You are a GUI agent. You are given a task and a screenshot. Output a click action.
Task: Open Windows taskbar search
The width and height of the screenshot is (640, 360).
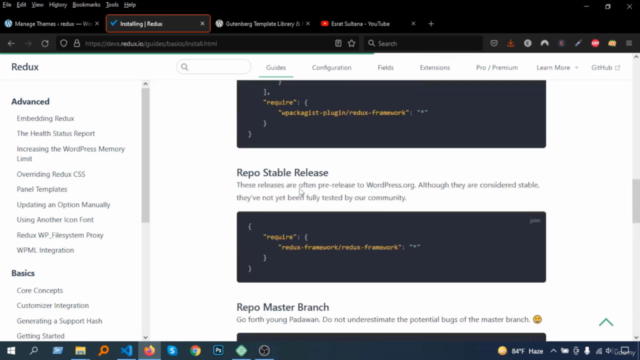34,351
